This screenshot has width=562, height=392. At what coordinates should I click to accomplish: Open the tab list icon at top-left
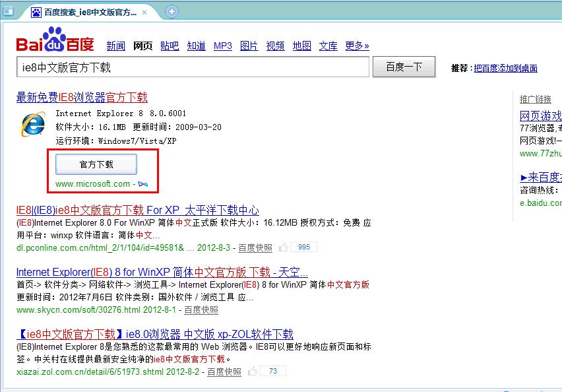[x=9, y=11]
